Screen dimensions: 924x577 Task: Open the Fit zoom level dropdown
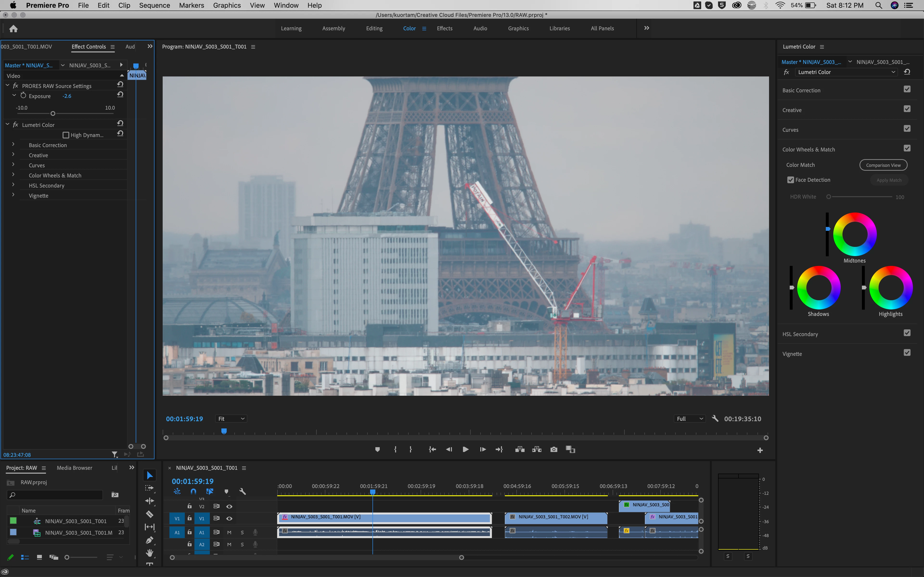[231, 419]
